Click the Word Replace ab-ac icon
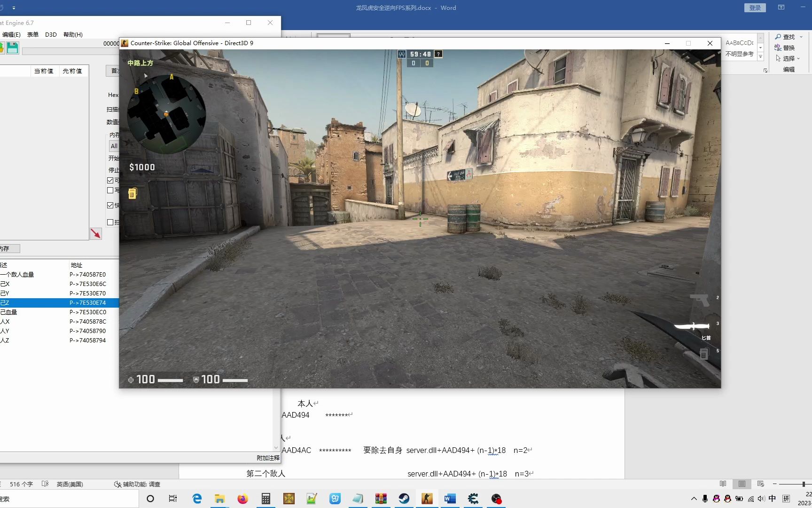 tap(778, 48)
